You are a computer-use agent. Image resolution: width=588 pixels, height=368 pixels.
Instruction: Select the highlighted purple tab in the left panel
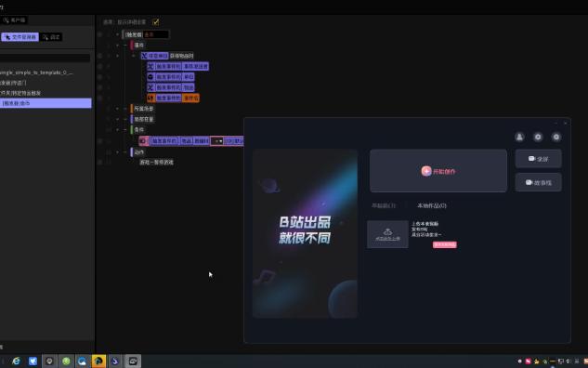point(20,37)
